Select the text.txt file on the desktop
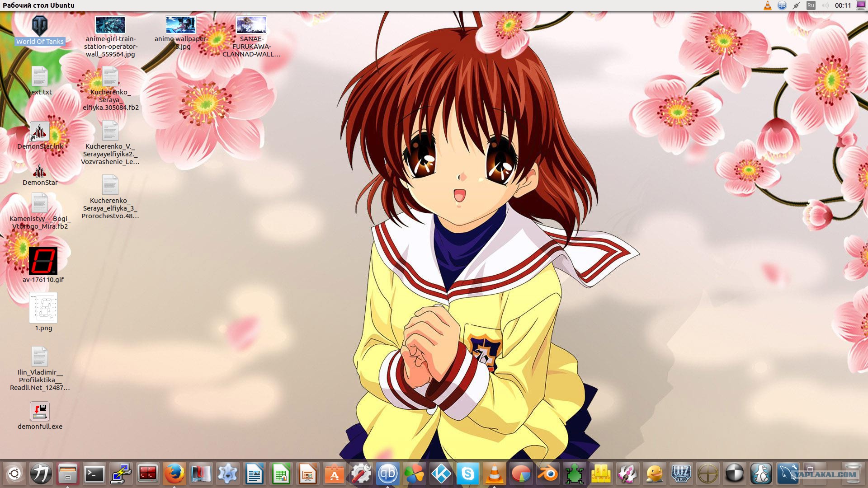This screenshot has width=868, height=488. point(40,77)
